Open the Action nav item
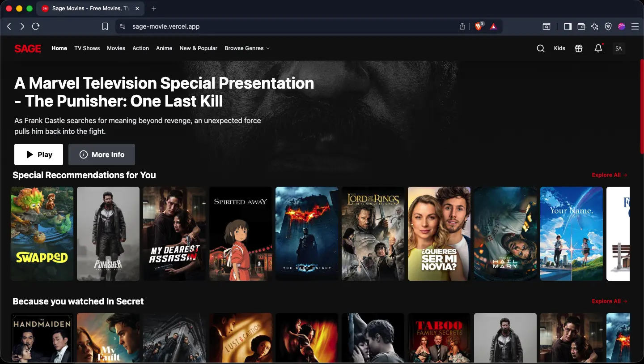This screenshot has height=364, width=644. [x=141, y=48]
